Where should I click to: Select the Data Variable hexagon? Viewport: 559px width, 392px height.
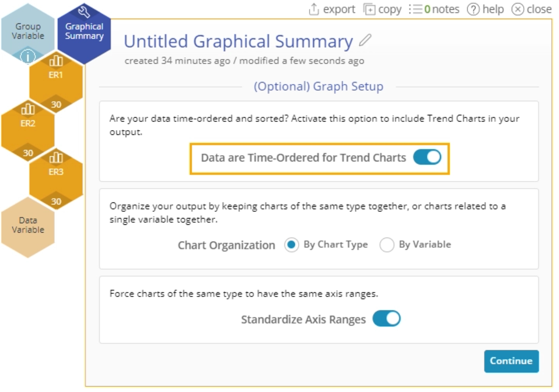pyautogui.click(x=28, y=225)
